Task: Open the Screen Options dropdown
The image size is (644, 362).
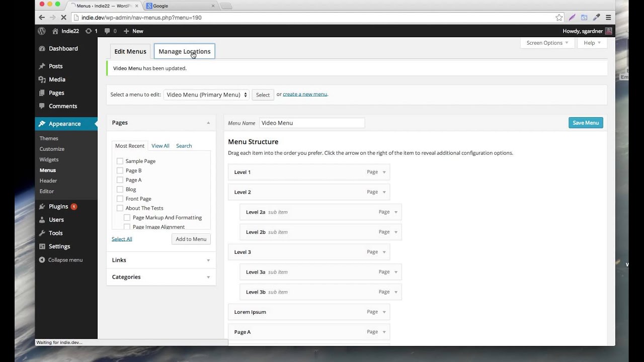Action: (x=547, y=43)
